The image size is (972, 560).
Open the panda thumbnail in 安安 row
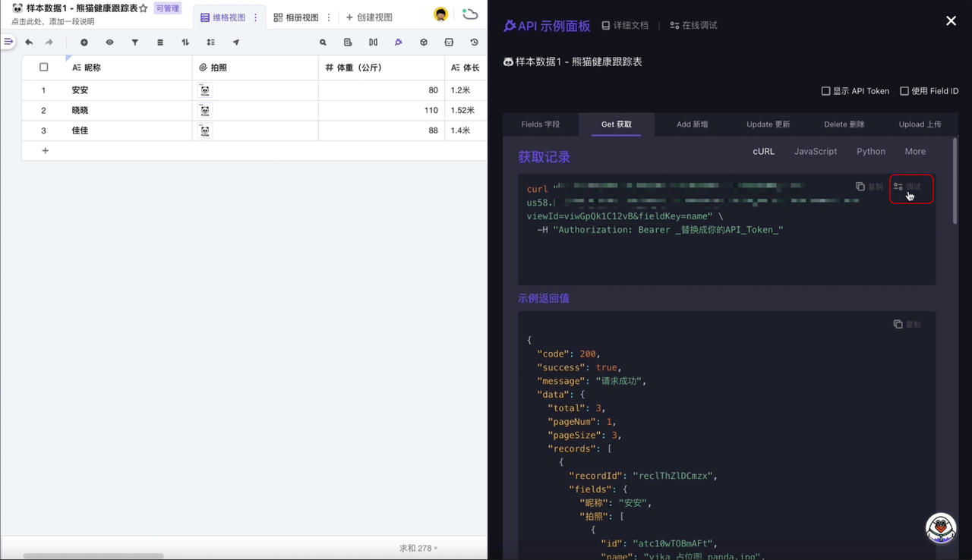[205, 90]
